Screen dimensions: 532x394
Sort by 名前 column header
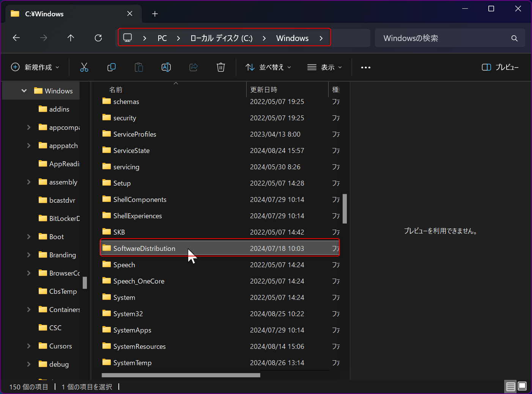[116, 90]
